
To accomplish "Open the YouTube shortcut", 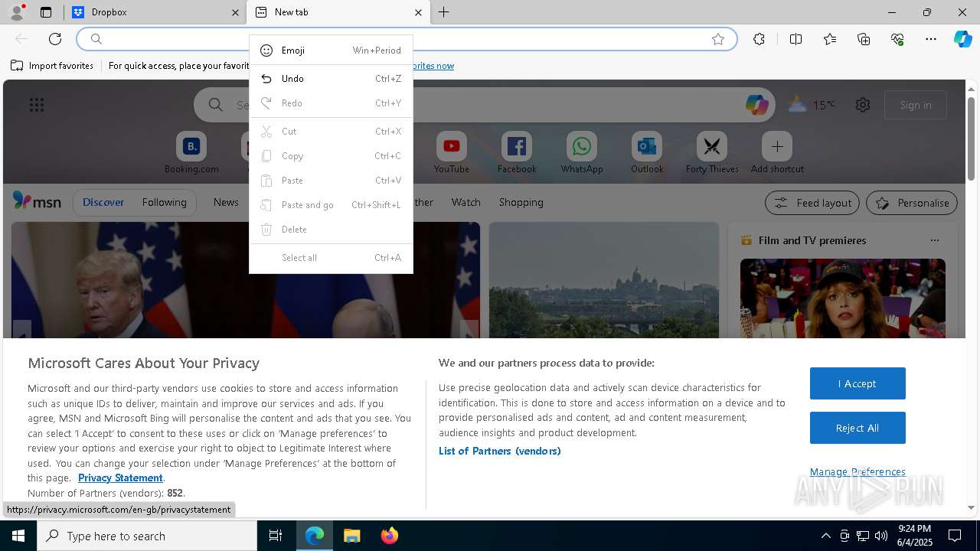I will tap(452, 153).
